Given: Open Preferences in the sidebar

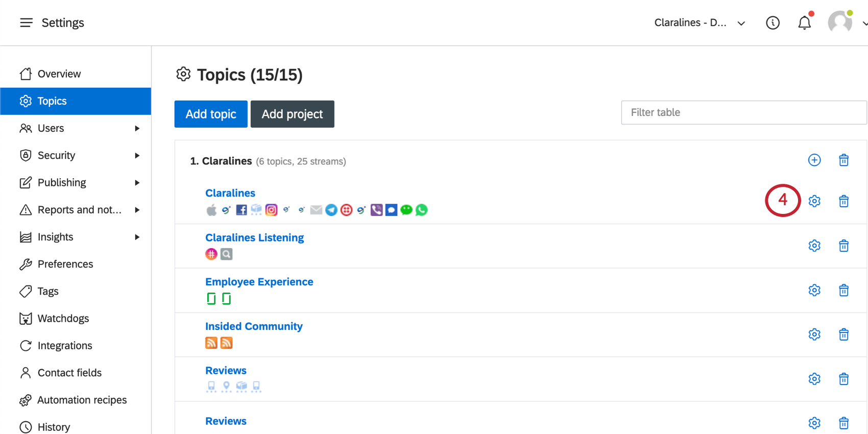Looking at the screenshot, I should click(x=76, y=264).
